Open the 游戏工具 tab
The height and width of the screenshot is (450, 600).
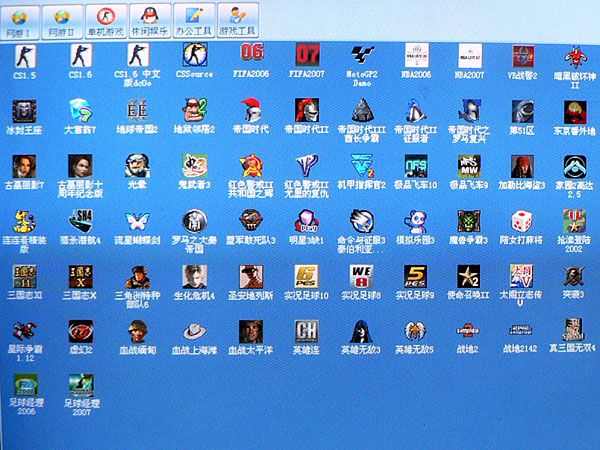(239, 19)
